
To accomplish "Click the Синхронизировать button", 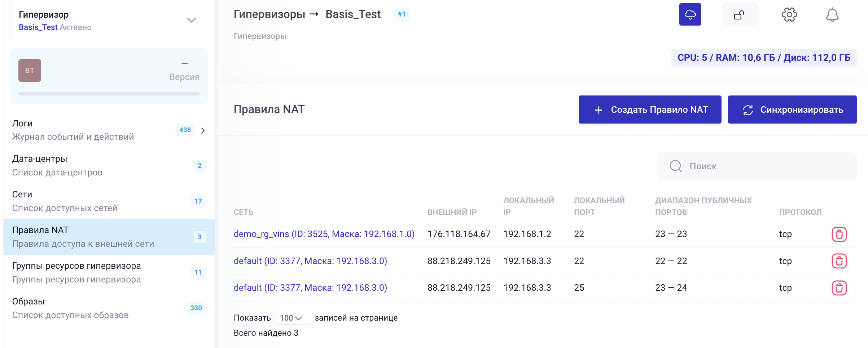I will (x=792, y=109).
